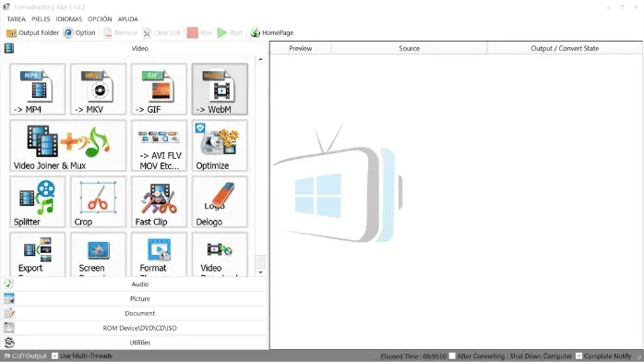
Task: Toggle the Use Multi-Threads checkbox
Action: pos(54,356)
